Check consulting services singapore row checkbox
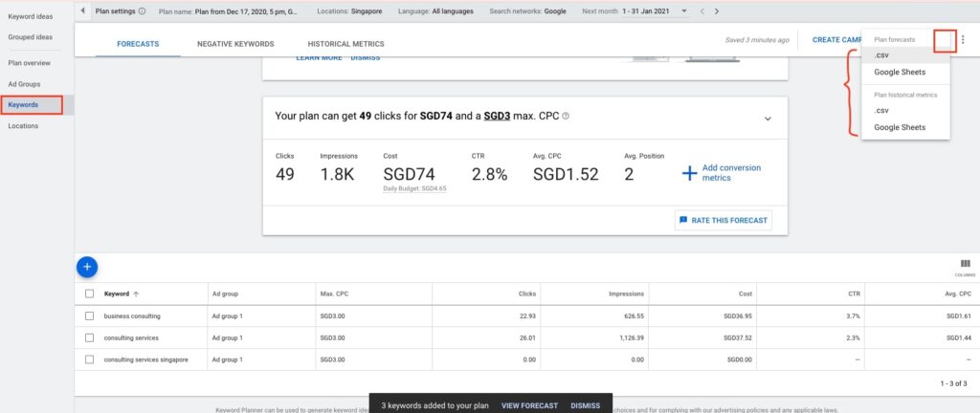 click(89, 360)
